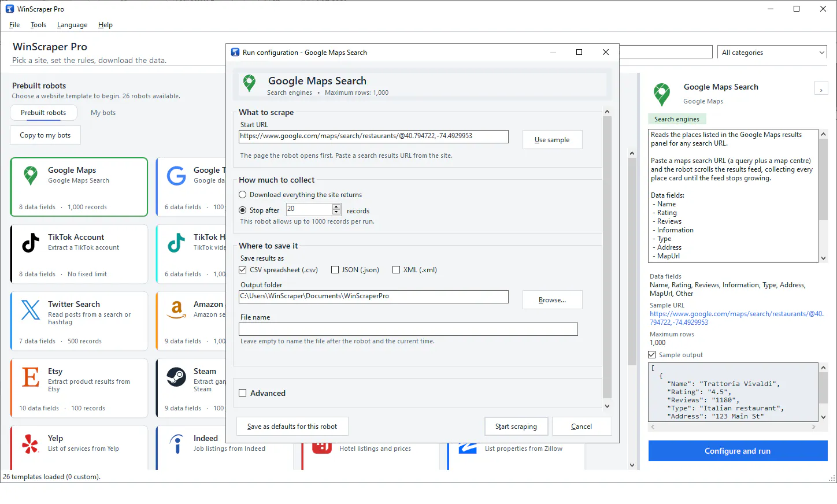Open the Help menu
837x504 pixels.
point(105,25)
